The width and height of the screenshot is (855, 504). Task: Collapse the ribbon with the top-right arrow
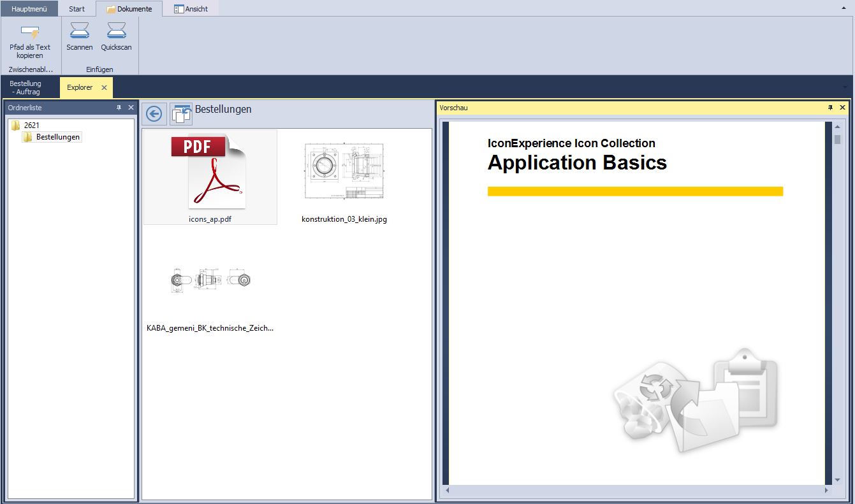pyautogui.click(x=844, y=8)
